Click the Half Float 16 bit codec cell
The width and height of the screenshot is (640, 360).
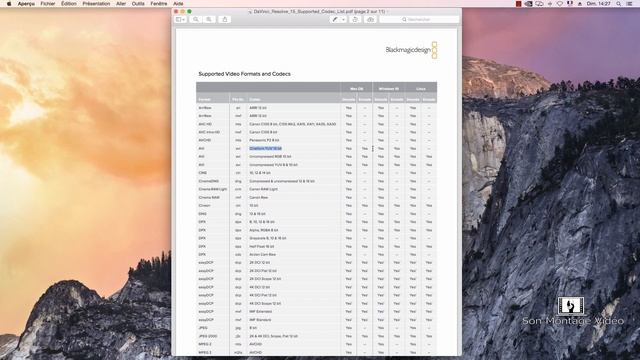(x=262, y=247)
